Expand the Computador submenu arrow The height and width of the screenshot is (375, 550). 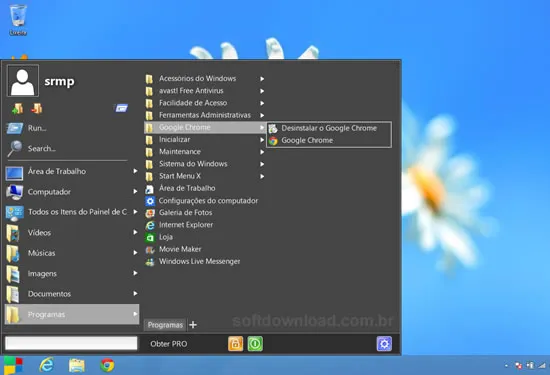point(135,191)
